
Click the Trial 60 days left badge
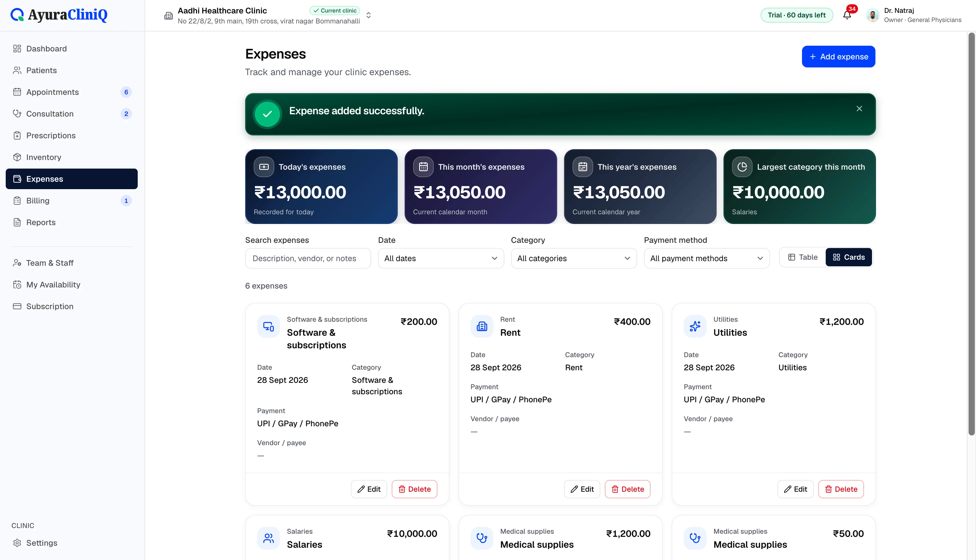point(796,15)
